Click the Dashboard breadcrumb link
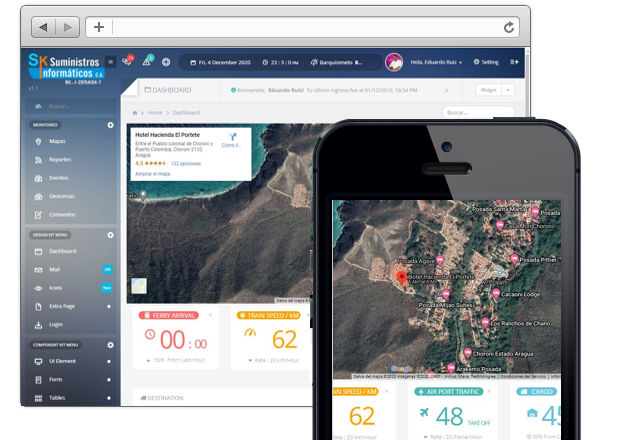The image size is (620, 440). [186, 113]
